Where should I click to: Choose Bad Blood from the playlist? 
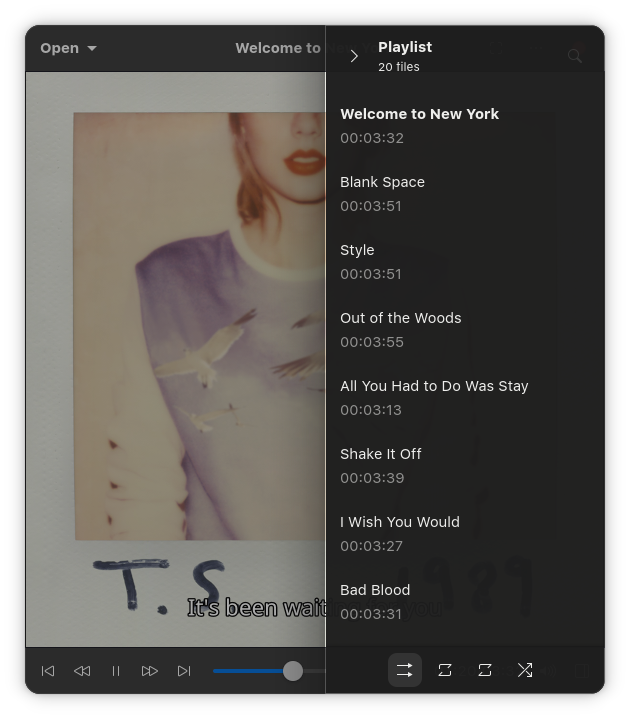point(375,601)
